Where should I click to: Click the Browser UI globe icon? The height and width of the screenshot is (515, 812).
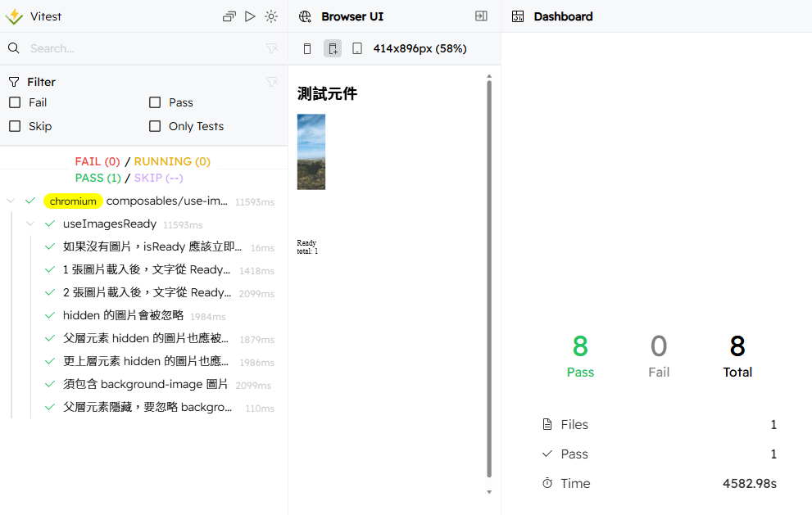pyautogui.click(x=305, y=16)
